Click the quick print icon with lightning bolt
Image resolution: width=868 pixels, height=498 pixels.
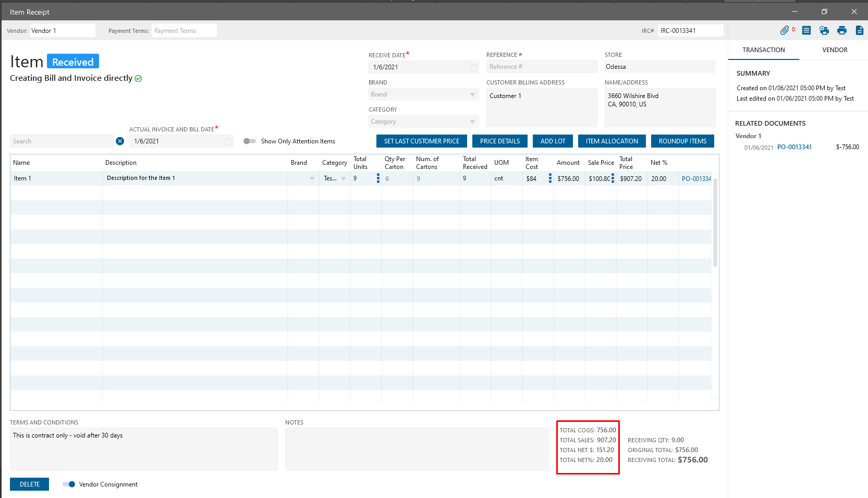click(824, 31)
